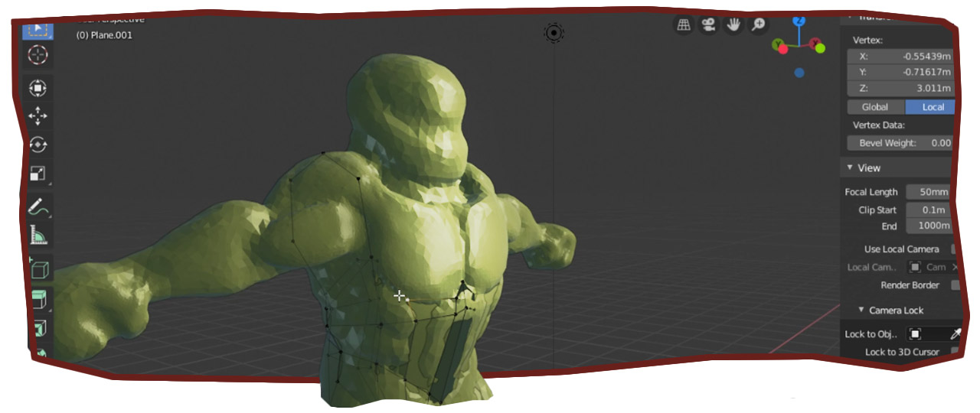The height and width of the screenshot is (413, 980).
Task: Click the negative Z blue dot under gizmo
Action: click(x=799, y=73)
